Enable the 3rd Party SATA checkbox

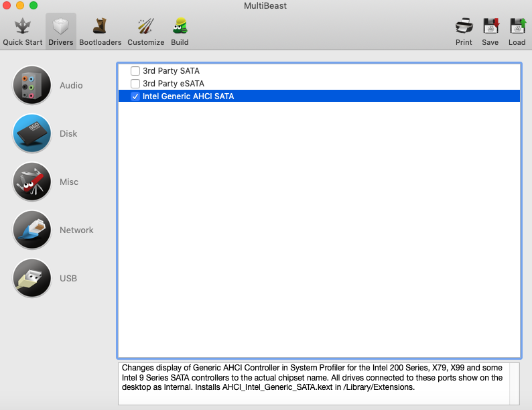tap(135, 71)
